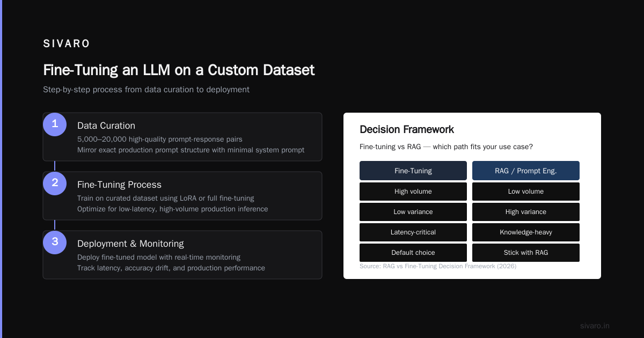Click the step 2 number circle
Image resolution: width=644 pixels, height=338 pixels.
point(55,183)
